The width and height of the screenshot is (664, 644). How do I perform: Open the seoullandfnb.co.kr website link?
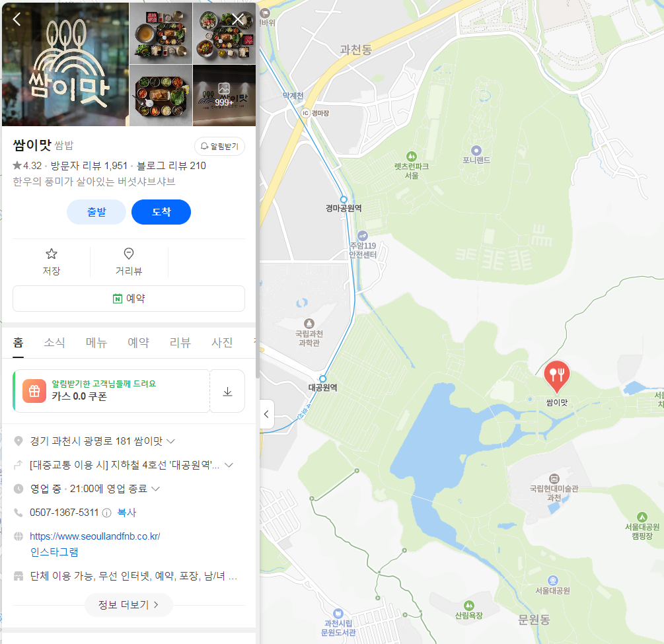pos(95,536)
